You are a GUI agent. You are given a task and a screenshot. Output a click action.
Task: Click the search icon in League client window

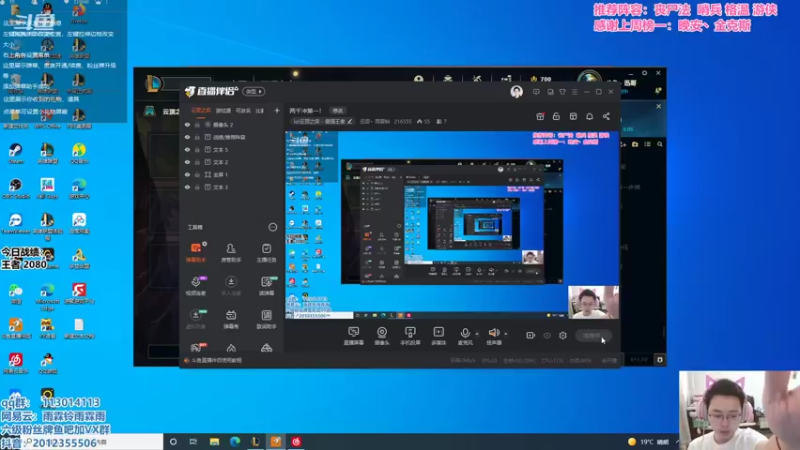click(660, 144)
